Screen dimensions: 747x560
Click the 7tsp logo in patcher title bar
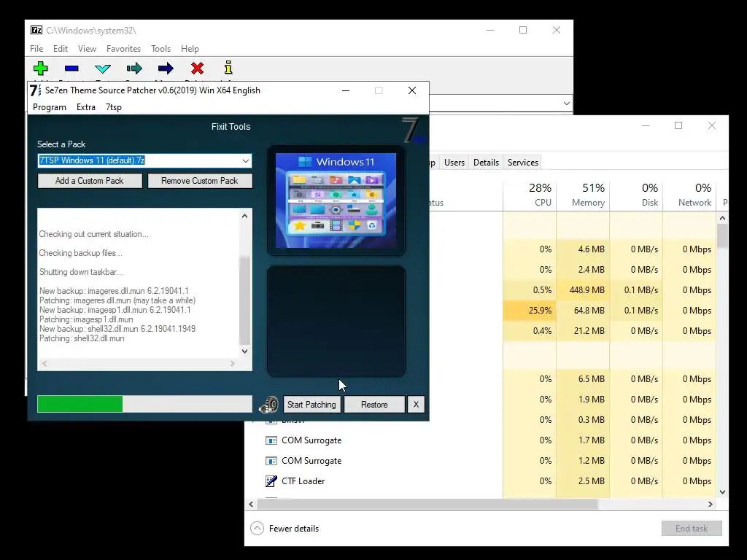click(x=35, y=90)
